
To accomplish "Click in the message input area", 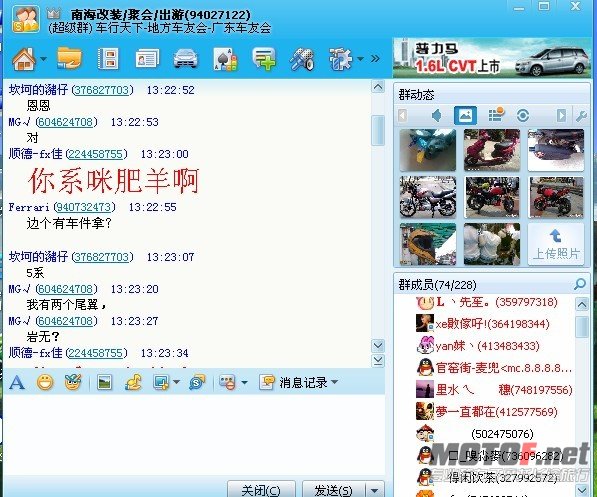I will (x=193, y=434).
